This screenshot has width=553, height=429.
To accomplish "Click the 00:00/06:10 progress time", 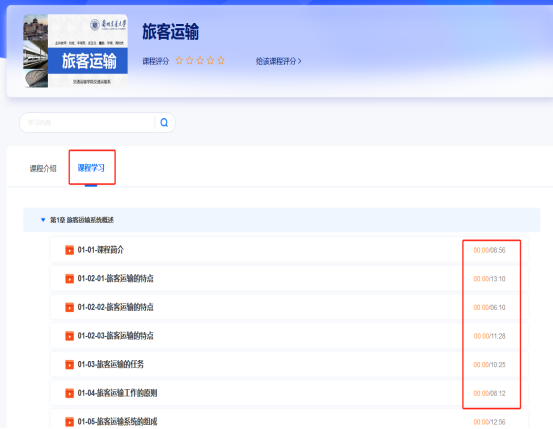I will click(490, 307).
